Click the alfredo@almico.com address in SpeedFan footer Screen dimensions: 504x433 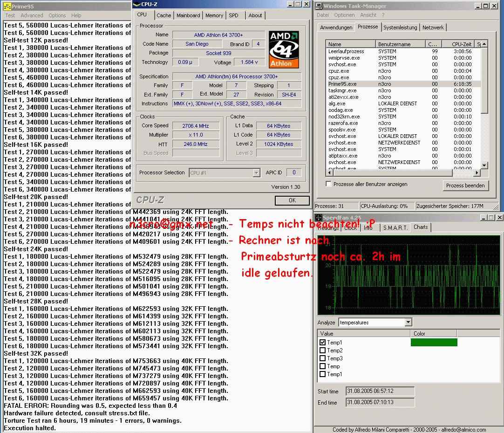point(463,429)
